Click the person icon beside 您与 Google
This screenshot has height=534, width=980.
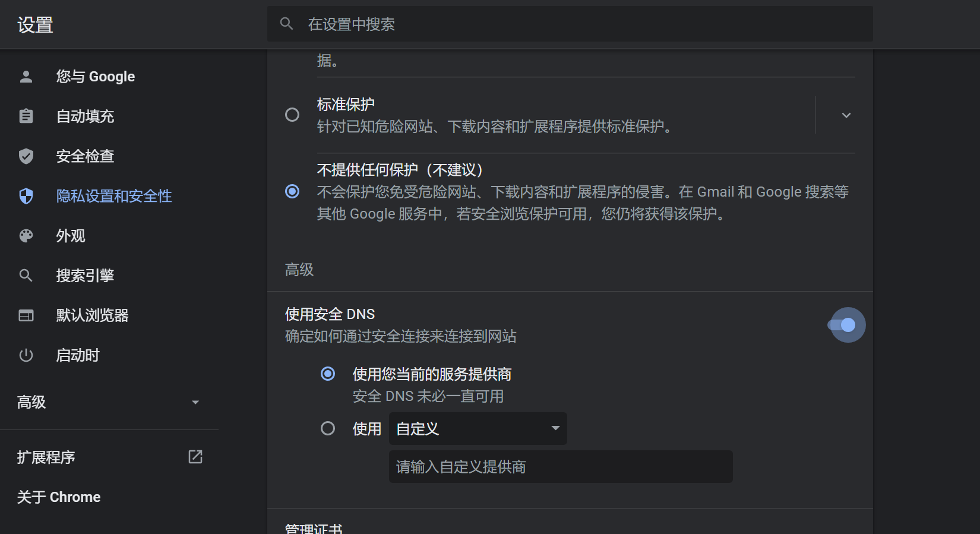26,77
